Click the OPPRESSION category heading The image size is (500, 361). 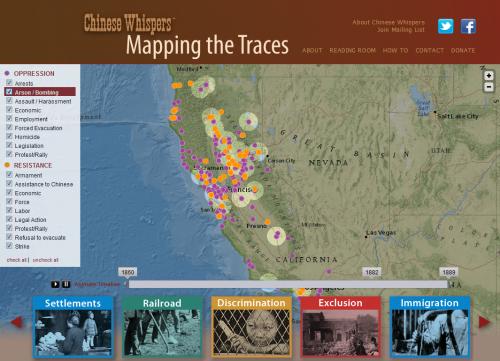tap(34, 73)
